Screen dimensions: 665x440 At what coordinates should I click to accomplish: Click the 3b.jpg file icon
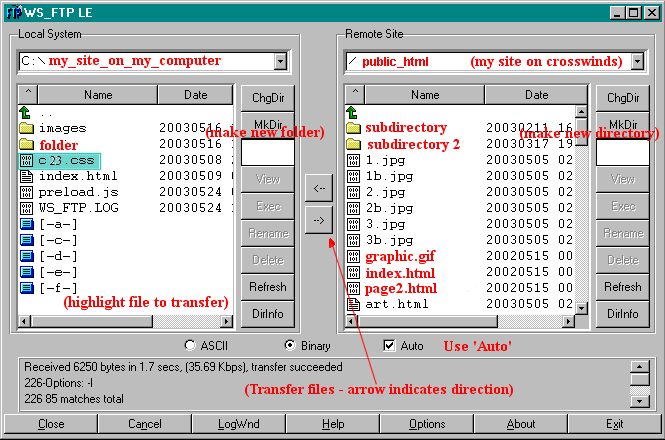(353, 241)
